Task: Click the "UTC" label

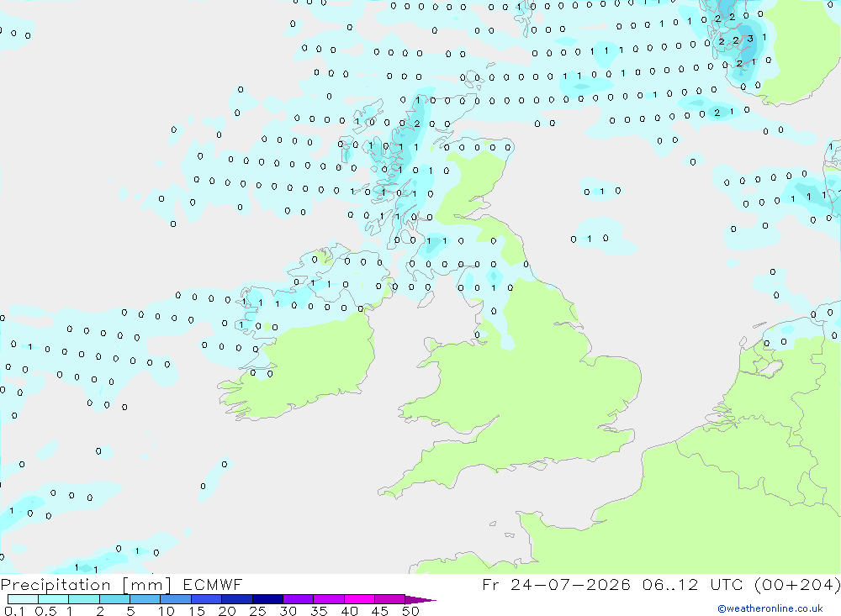Action: pyautogui.click(x=728, y=584)
